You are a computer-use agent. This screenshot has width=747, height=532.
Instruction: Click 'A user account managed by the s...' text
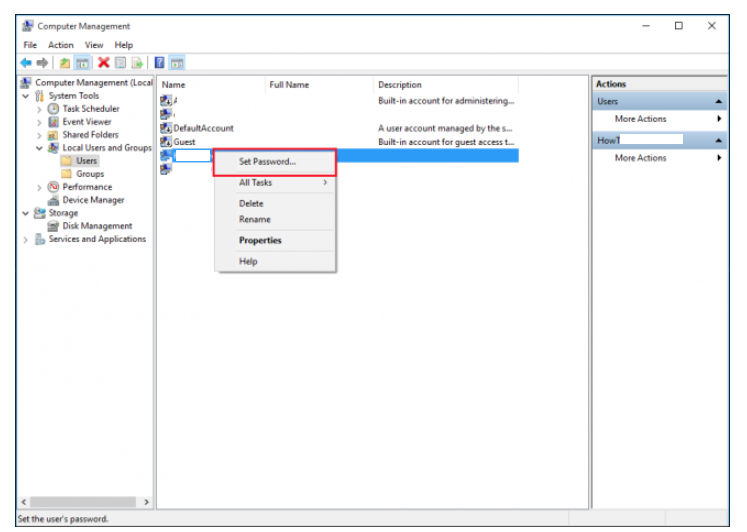coord(445,128)
